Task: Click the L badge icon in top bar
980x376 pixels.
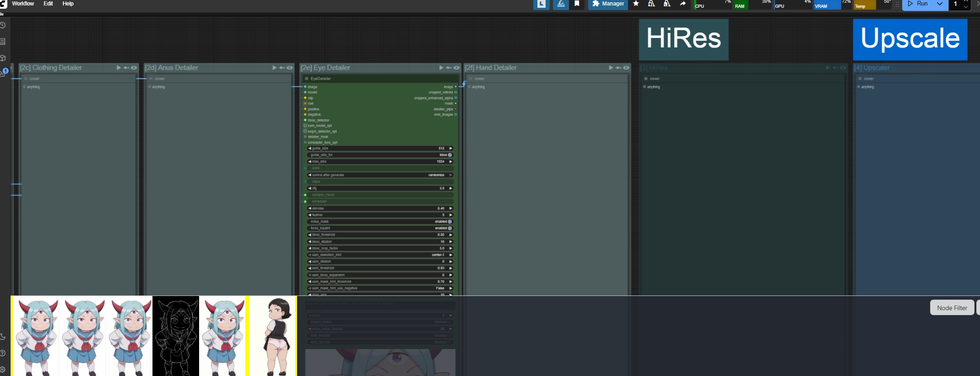Action: pyautogui.click(x=541, y=4)
